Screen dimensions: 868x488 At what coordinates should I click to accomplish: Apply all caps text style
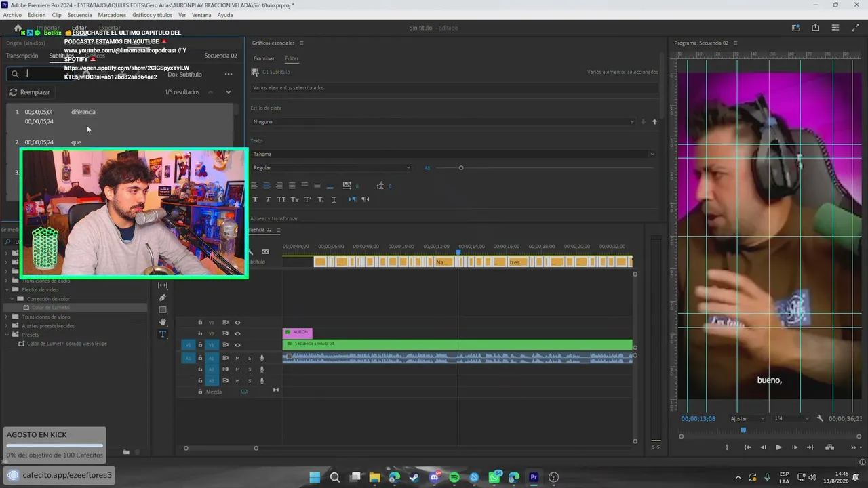pos(281,199)
